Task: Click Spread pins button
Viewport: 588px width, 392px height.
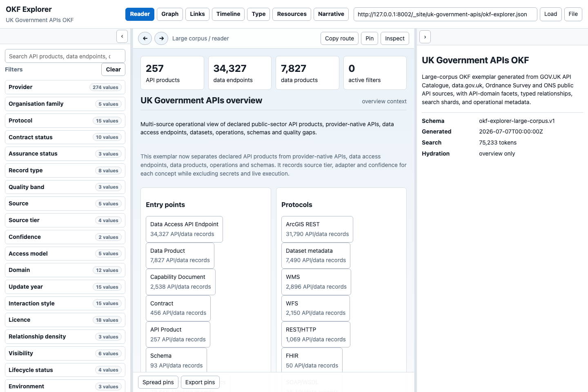Action: tap(158, 382)
